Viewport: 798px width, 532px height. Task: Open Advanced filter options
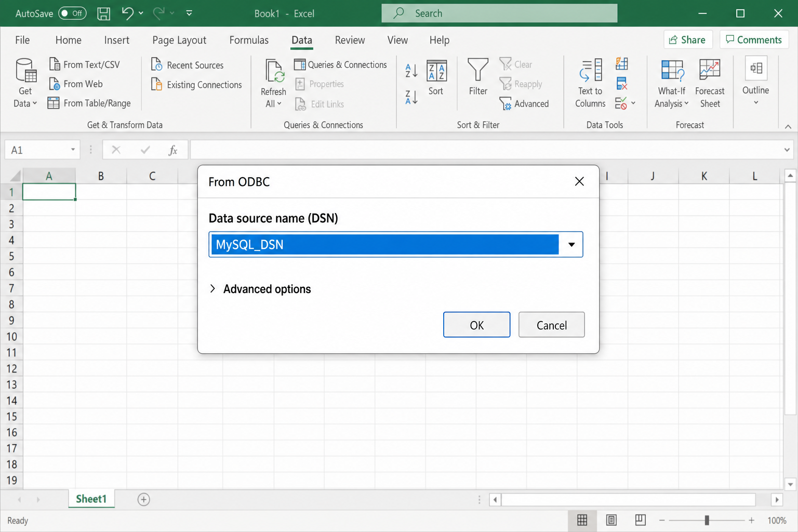coord(524,103)
